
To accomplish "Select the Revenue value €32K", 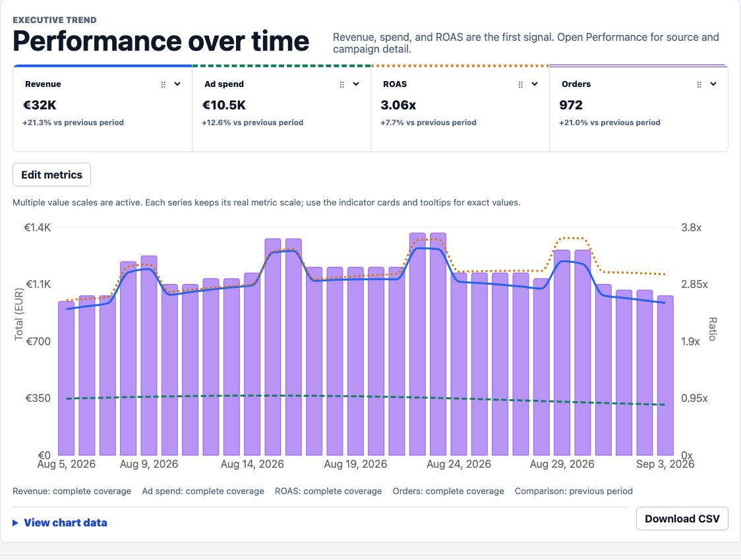I will coord(40,105).
